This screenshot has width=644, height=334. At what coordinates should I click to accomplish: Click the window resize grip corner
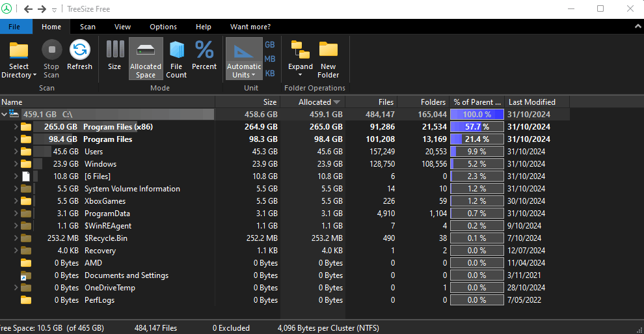click(639, 329)
